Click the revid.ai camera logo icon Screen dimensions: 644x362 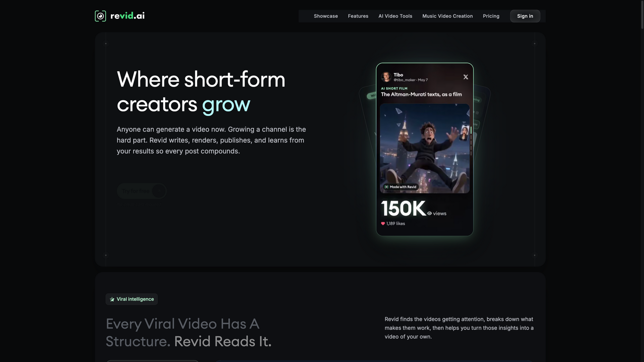[100, 16]
